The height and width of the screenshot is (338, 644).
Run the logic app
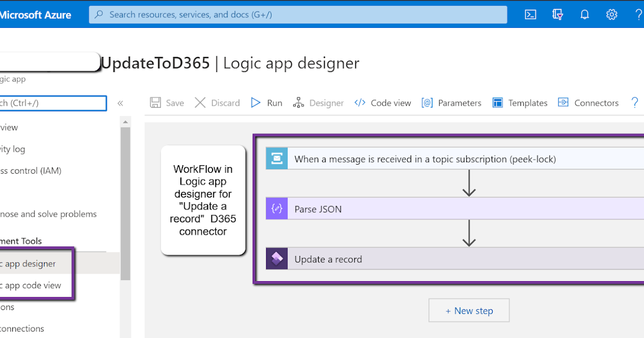click(266, 102)
